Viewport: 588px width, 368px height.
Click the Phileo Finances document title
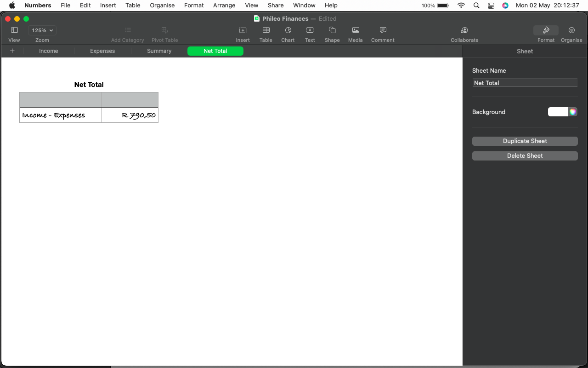point(285,19)
